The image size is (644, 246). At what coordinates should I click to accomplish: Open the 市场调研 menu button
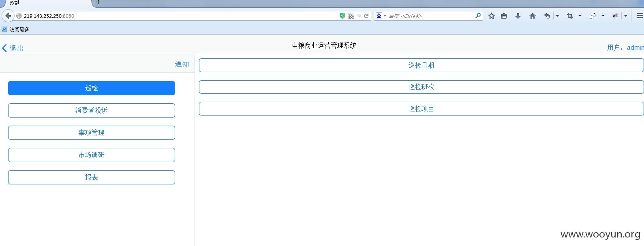92,155
